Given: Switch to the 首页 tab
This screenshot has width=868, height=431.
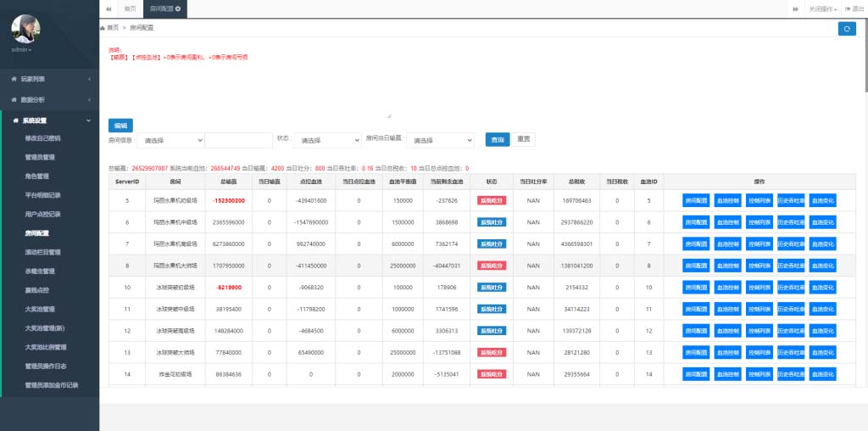Looking at the screenshot, I should [129, 8].
